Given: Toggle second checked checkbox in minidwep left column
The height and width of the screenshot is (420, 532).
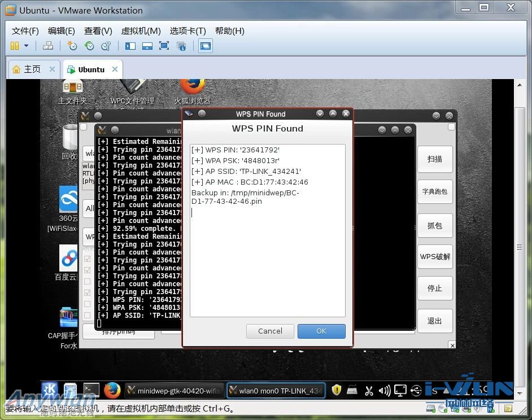Looking at the screenshot, I should click(x=87, y=270).
